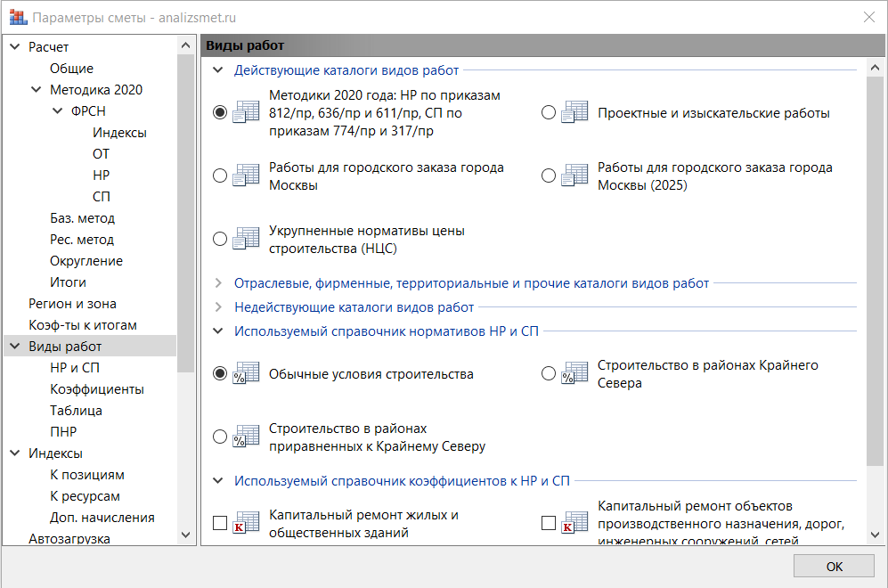Select the СП item under ФРСН

pos(102,197)
